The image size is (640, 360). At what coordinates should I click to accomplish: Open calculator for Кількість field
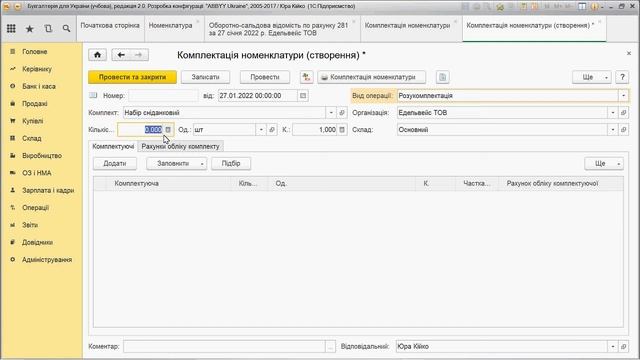pos(168,130)
